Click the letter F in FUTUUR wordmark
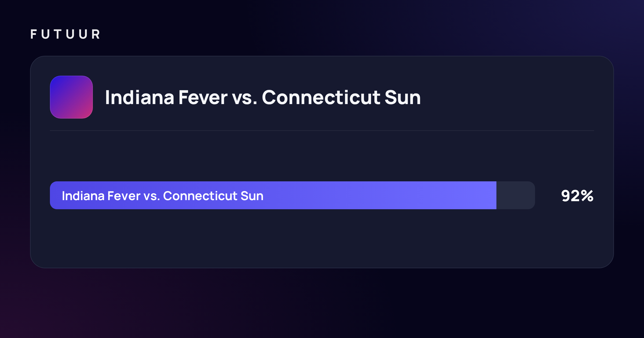Screen dimensions: 644x338 pos(34,34)
